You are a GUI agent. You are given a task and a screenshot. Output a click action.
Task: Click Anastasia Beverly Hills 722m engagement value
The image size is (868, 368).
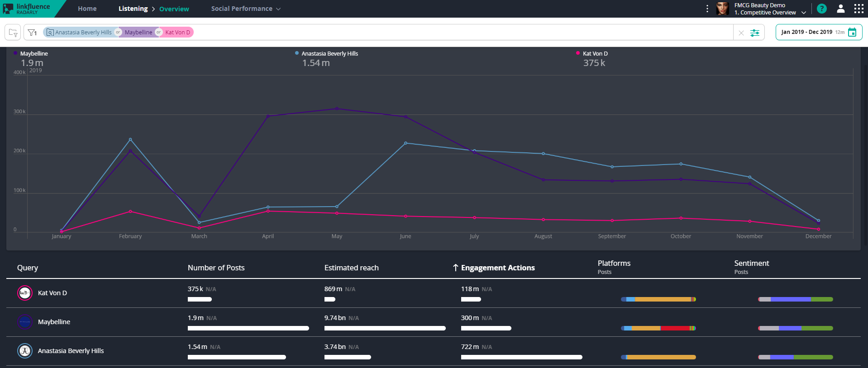470,347
